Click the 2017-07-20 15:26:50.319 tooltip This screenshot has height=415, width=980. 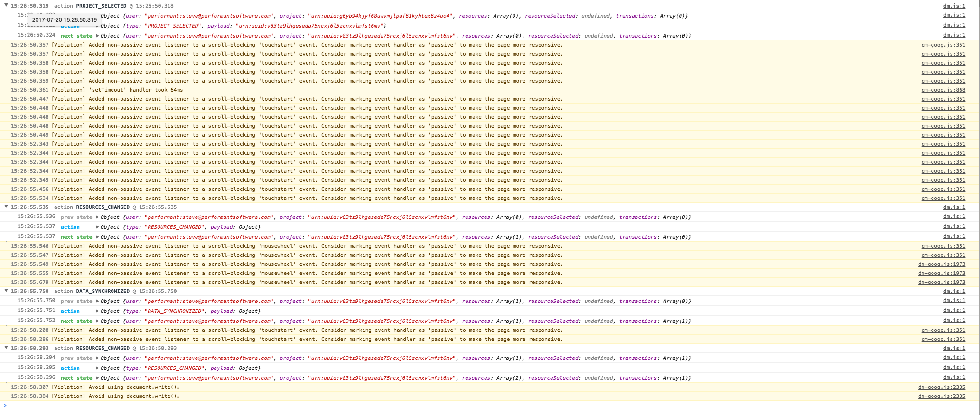click(x=64, y=20)
